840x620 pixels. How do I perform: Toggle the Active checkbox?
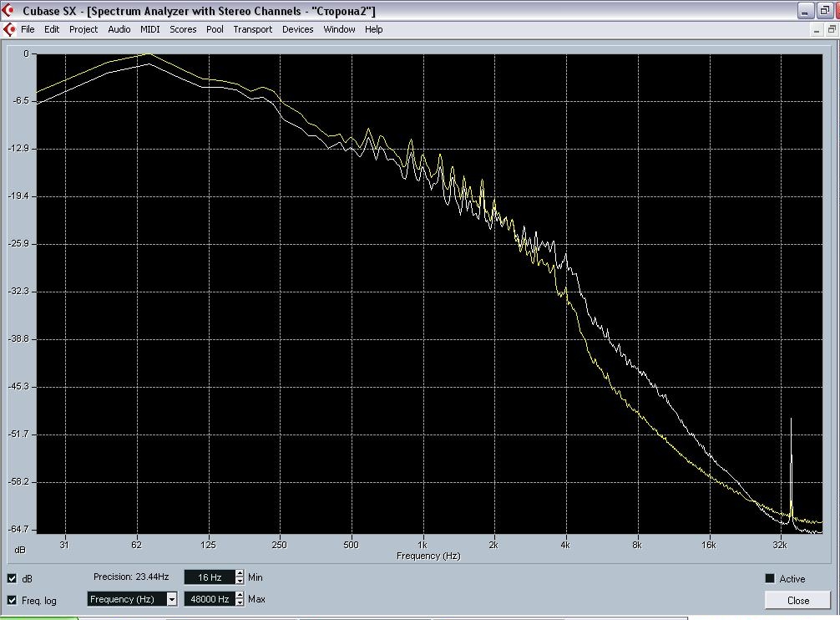(770, 578)
